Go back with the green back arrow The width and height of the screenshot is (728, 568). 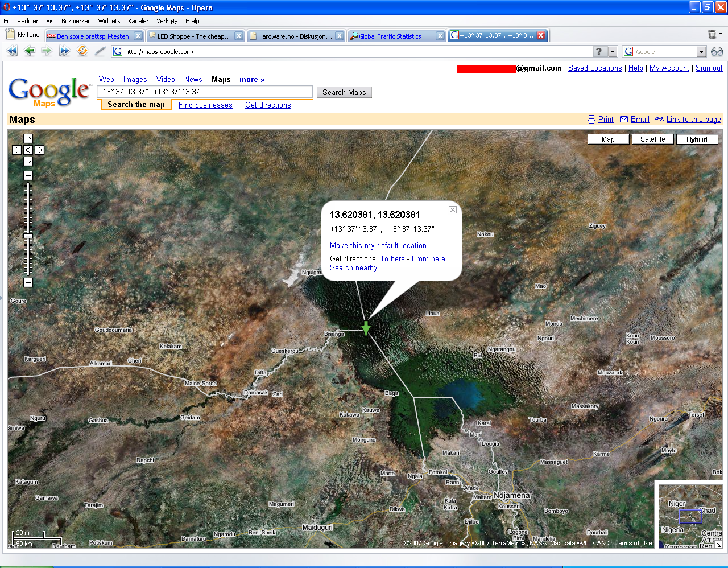[30, 51]
